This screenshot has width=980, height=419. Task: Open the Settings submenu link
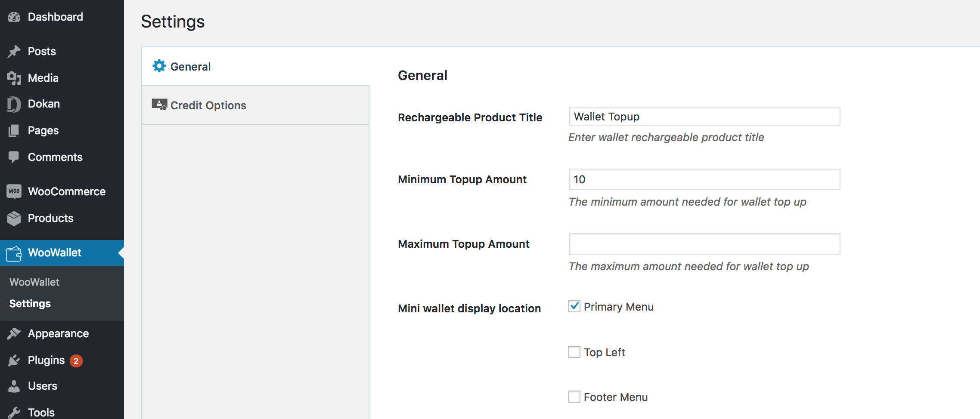[x=30, y=304]
